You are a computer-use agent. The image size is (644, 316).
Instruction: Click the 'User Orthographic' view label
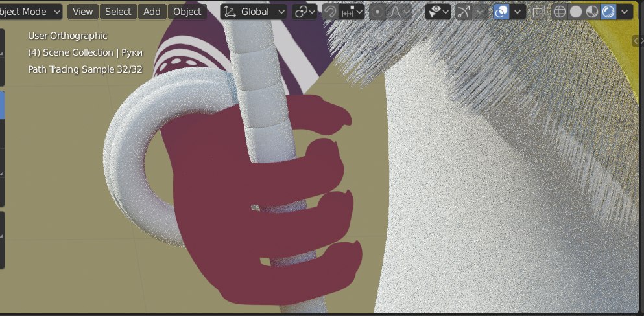67,36
